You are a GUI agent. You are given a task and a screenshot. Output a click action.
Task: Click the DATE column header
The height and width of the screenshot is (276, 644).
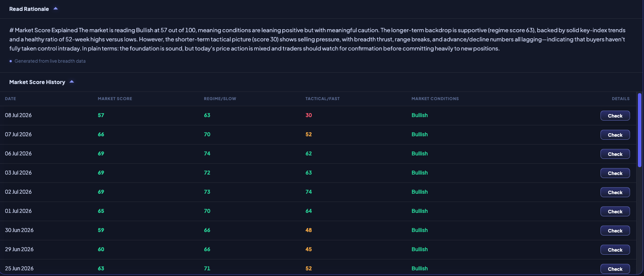tap(10, 99)
